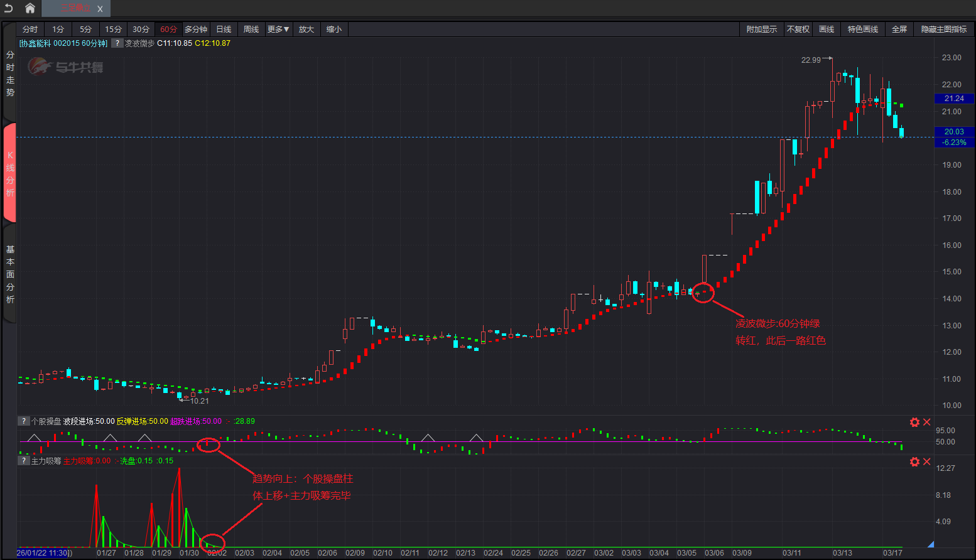Click the back arrow icon

pyautogui.click(x=8, y=8)
